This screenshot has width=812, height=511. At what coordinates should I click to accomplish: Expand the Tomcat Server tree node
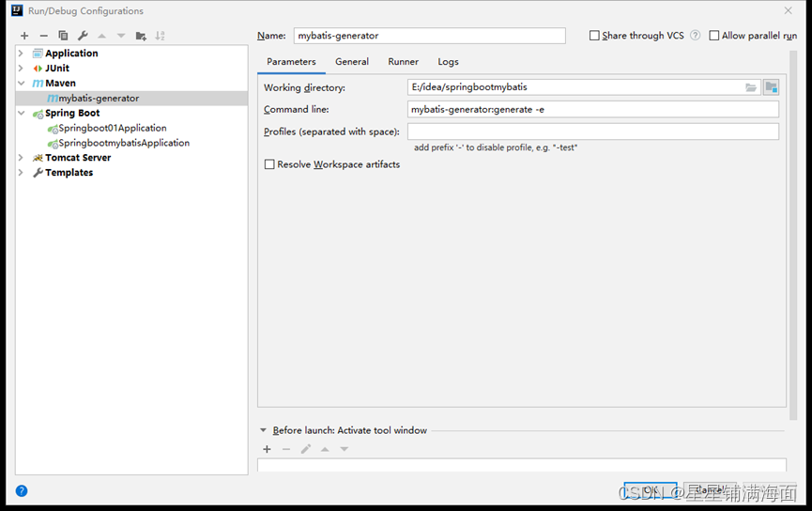[x=21, y=158]
